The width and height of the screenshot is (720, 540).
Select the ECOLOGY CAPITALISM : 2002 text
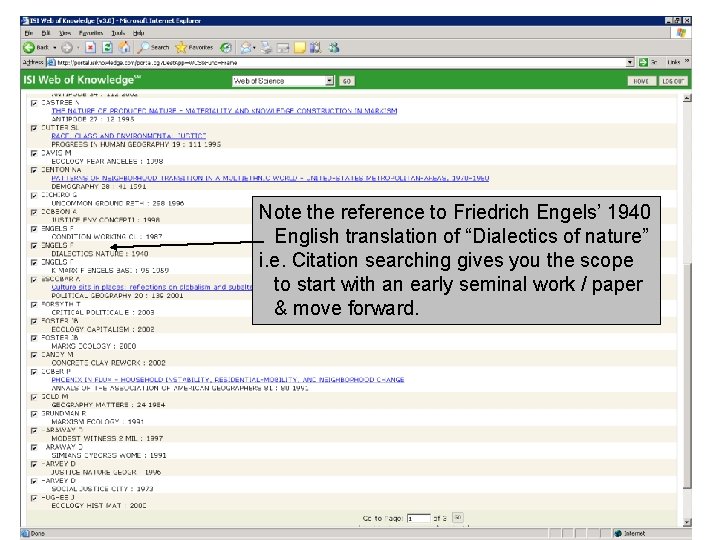coord(103,329)
